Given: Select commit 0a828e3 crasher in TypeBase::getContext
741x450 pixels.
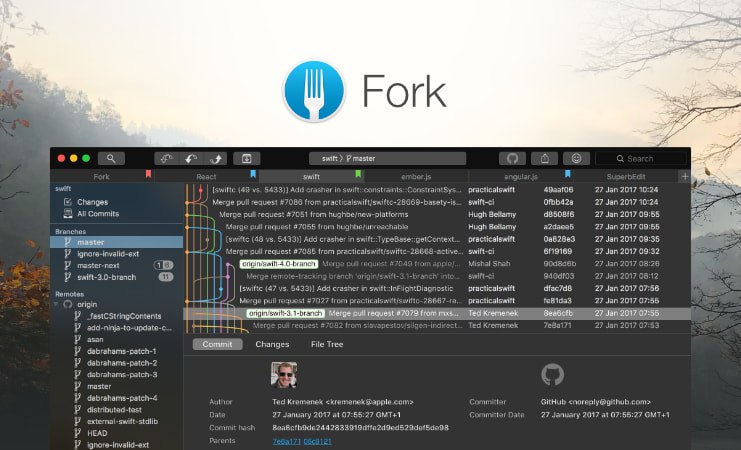Looking at the screenshot, I should (437, 239).
